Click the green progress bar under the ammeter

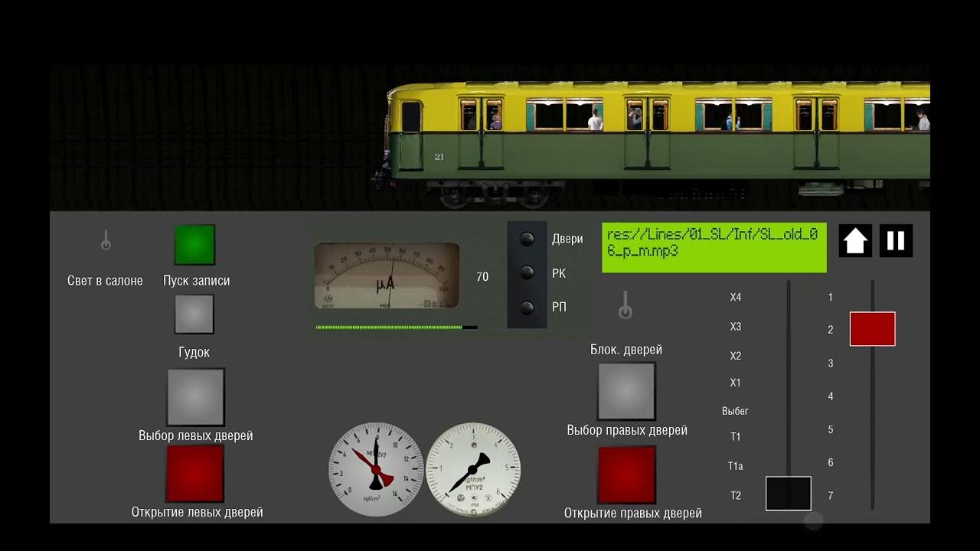[397, 328]
